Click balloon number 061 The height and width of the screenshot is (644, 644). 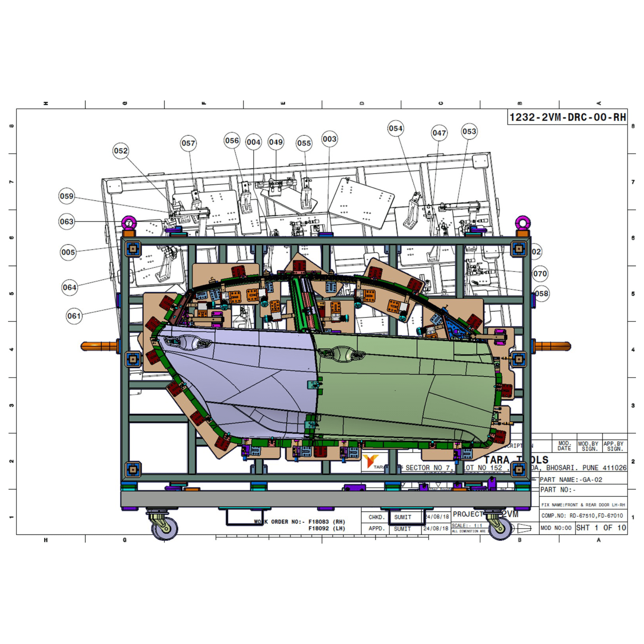[74, 316]
